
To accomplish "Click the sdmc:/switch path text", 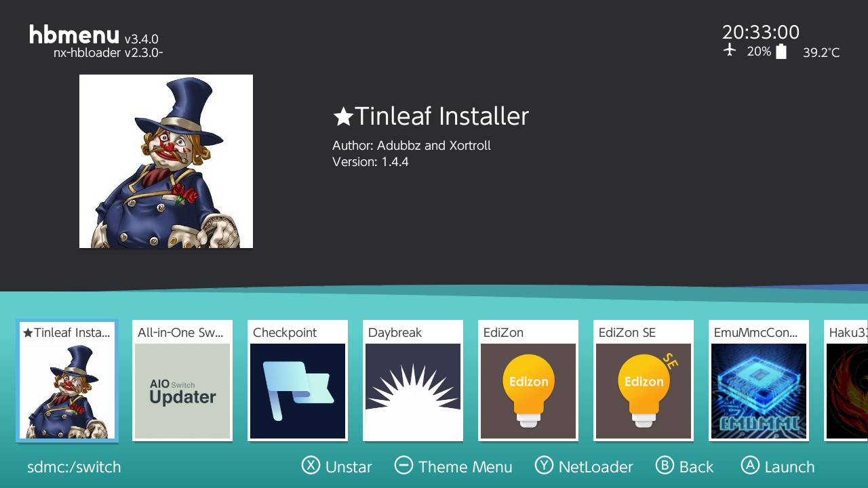I will pyautogui.click(x=74, y=467).
